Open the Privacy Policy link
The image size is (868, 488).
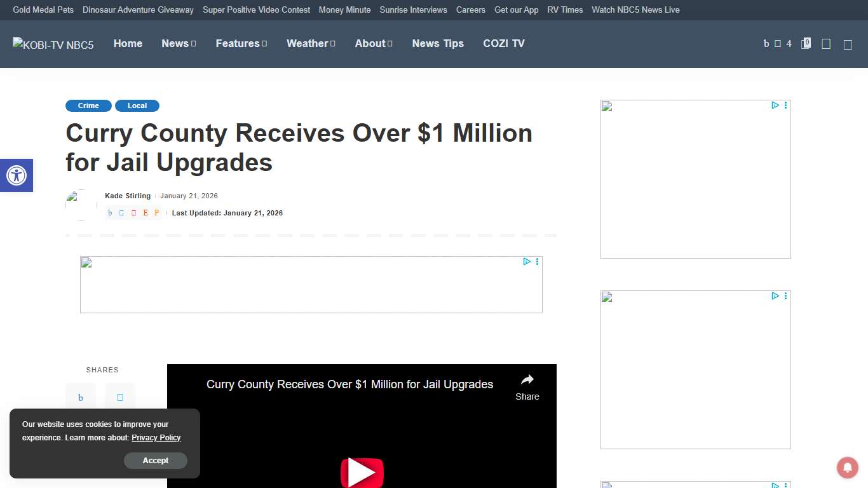point(156,438)
